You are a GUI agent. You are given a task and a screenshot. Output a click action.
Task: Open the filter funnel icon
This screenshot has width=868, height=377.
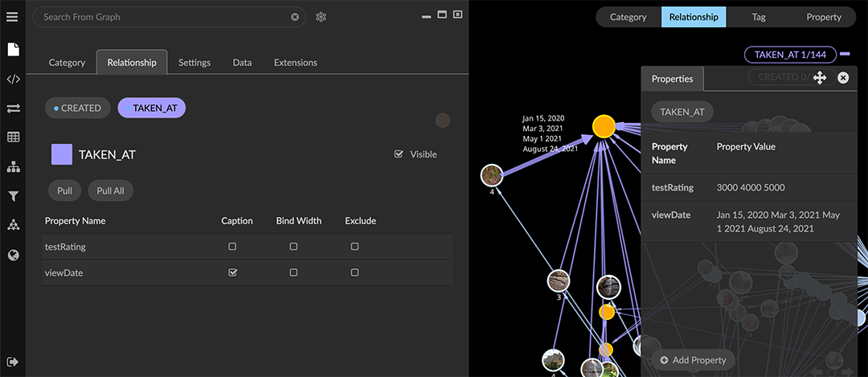pos(13,196)
